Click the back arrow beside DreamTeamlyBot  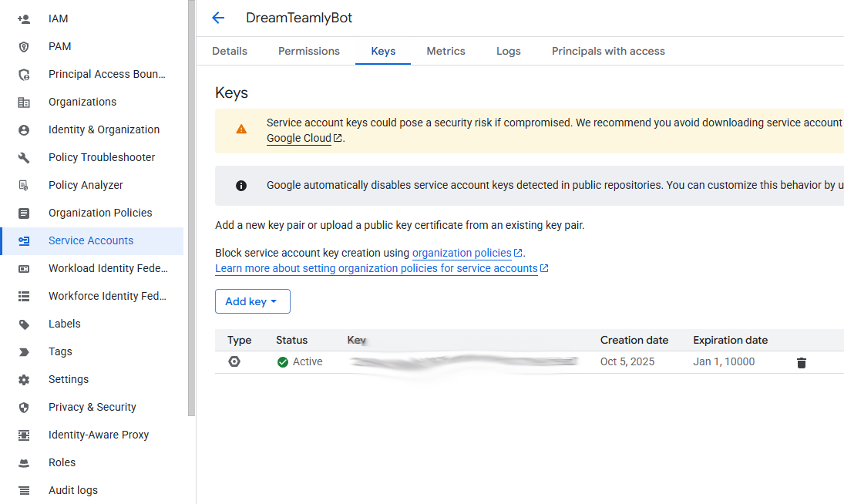click(x=218, y=18)
